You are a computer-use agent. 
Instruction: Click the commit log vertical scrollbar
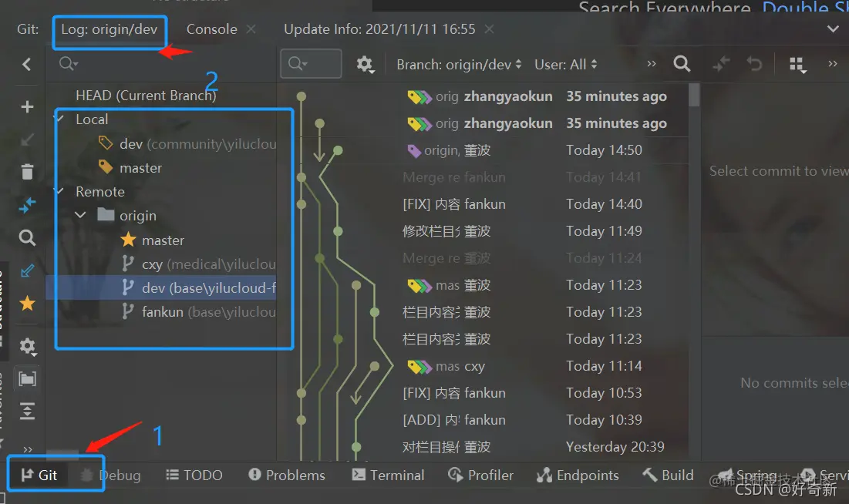click(x=694, y=95)
